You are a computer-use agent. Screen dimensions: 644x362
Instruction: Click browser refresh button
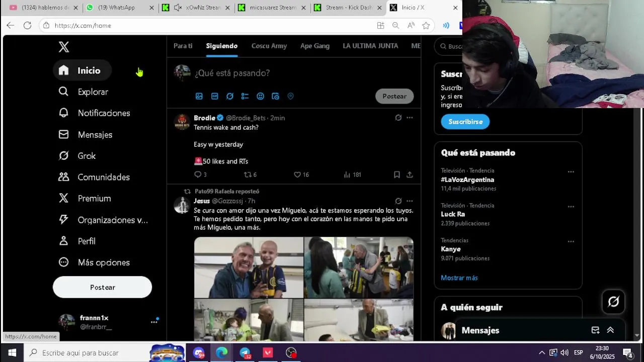pos(27,26)
